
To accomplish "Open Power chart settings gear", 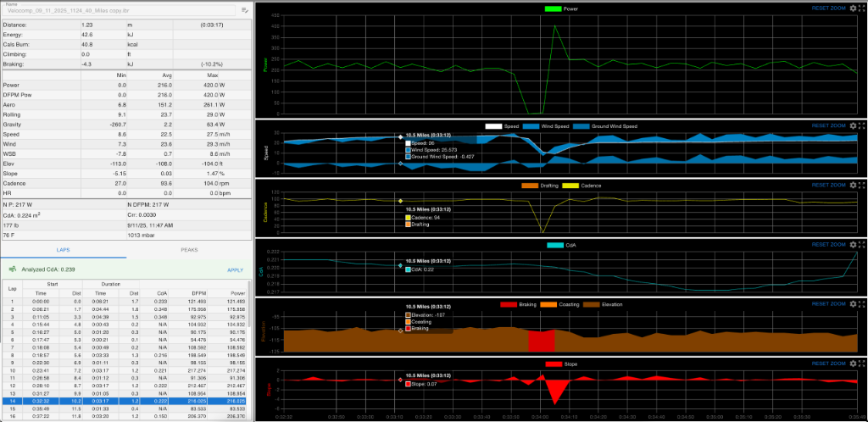I will pos(853,8).
